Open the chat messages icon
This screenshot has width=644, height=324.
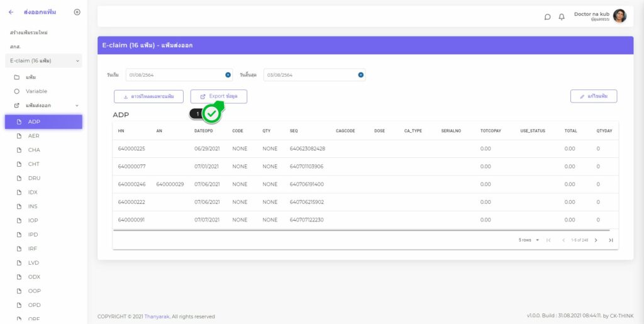[x=547, y=17]
